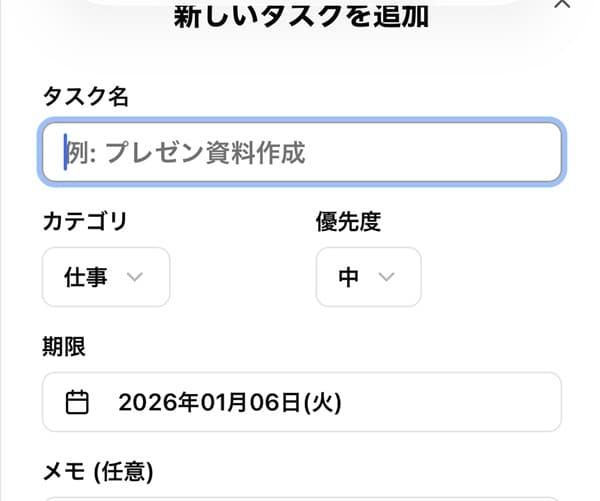The height and width of the screenshot is (501, 600).
Task: Click the 新しいタスクを追加 dialog heading
Action: click(301, 17)
